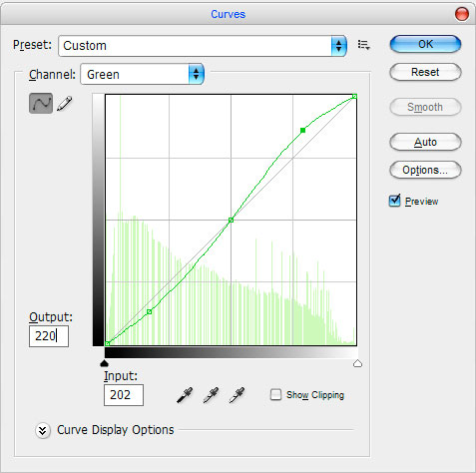Enable the Show Clipping checkbox
This screenshot has width=476, height=473.
pos(275,395)
